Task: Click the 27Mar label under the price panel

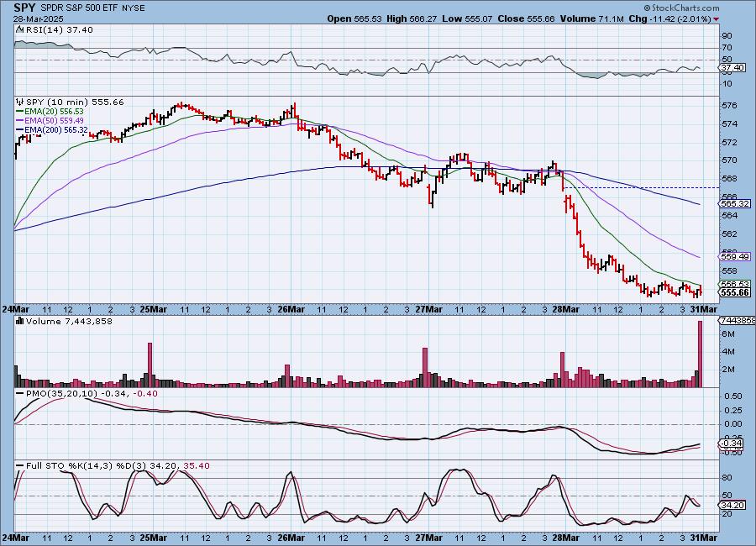Action: coord(428,309)
